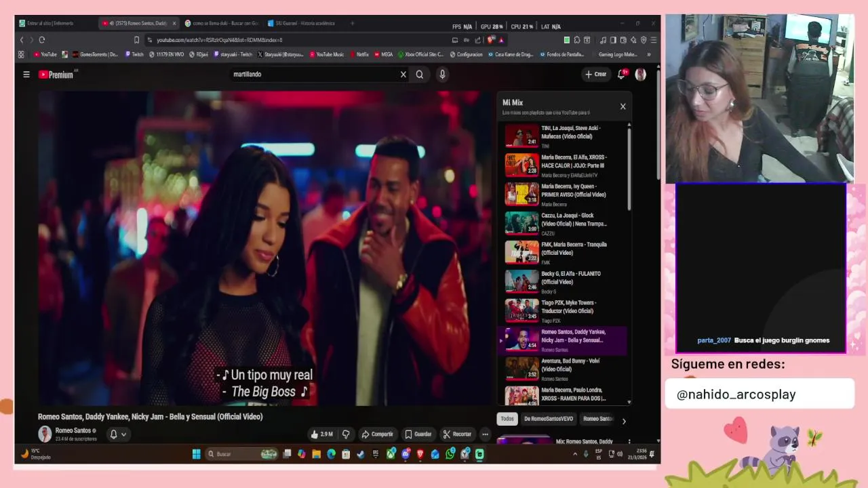The height and width of the screenshot is (488, 868).
Task: Like the video with the thumbs-up button
Action: click(x=321, y=434)
